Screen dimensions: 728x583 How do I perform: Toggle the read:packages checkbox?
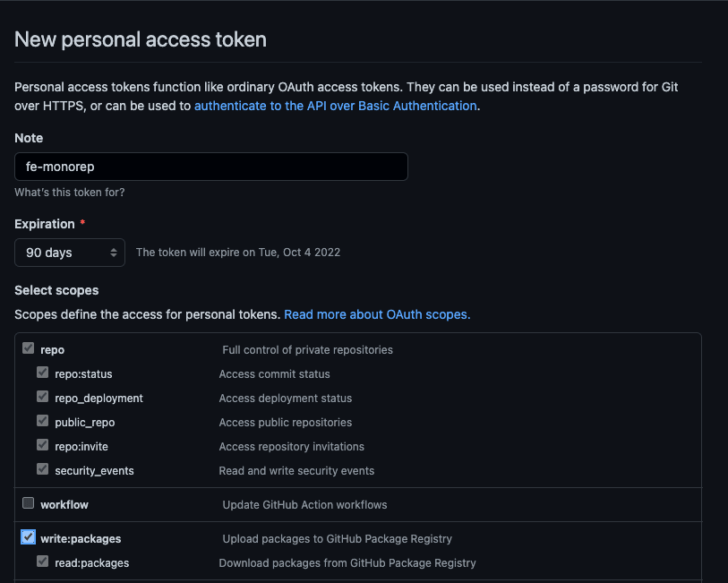[42, 562]
